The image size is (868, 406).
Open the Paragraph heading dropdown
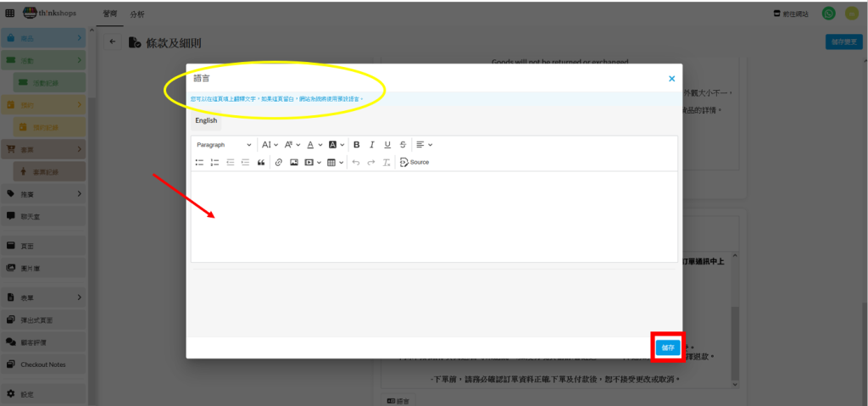[x=224, y=145]
